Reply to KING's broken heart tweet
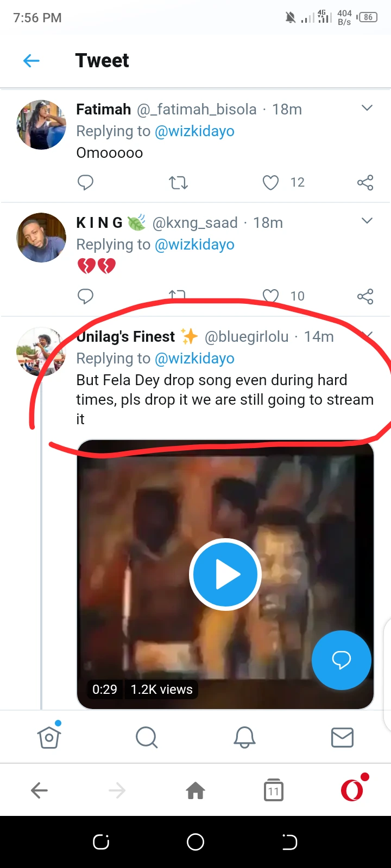The height and width of the screenshot is (868, 391). click(x=85, y=296)
